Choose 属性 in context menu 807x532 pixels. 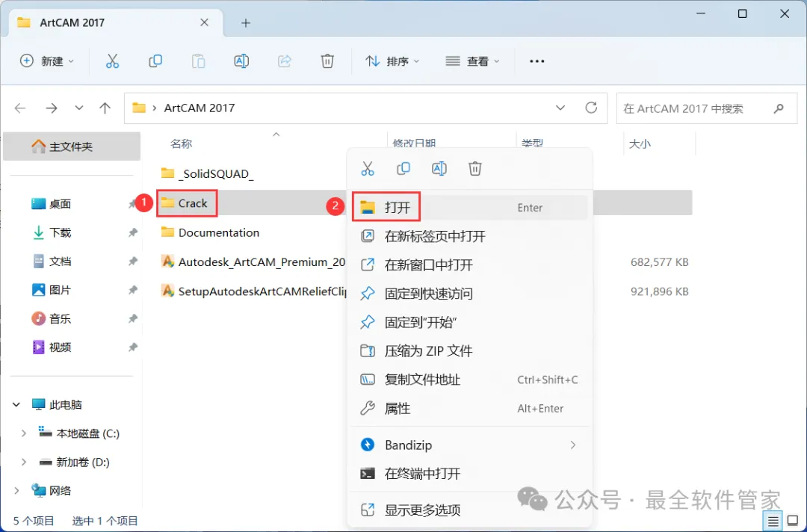point(470,409)
